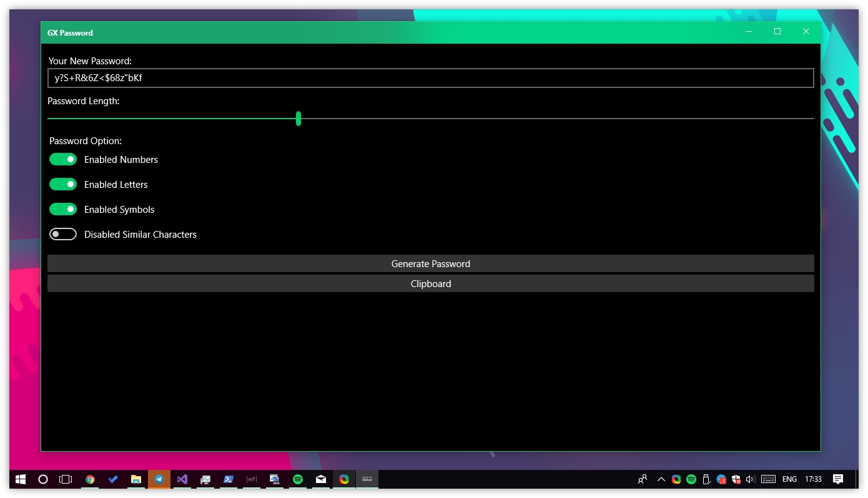Open the volume speaker control

pos(751,479)
